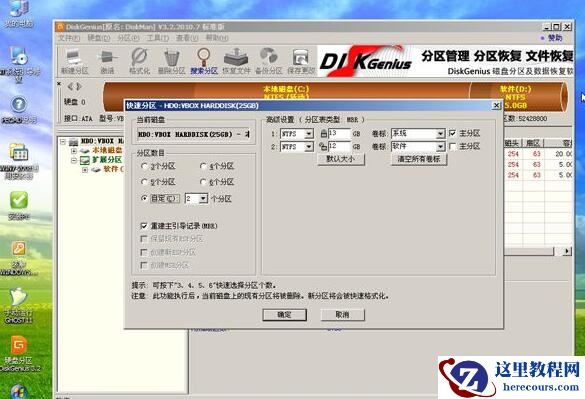Click the 确定 button
585x399 pixels.
(284, 315)
